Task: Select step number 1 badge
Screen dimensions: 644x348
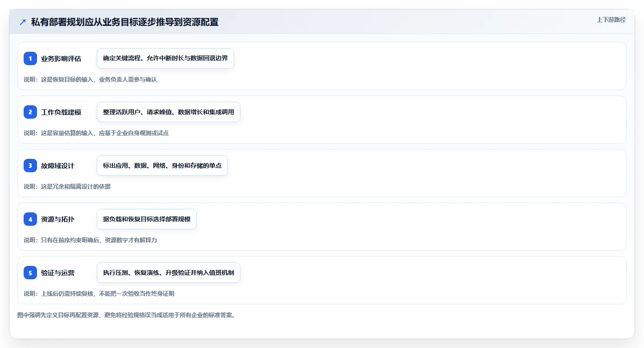Action: point(30,58)
